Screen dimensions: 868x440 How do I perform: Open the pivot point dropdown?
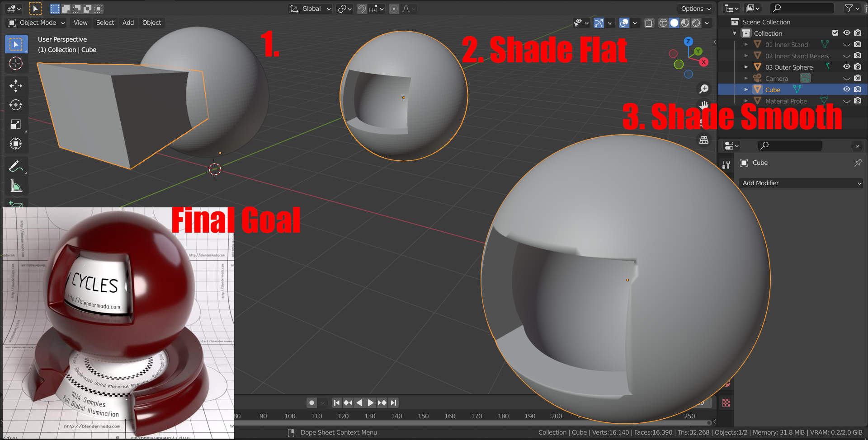(x=344, y=9)
